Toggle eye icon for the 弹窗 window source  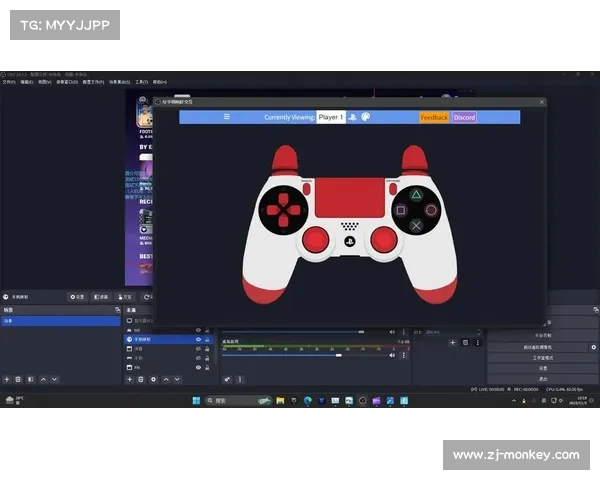pyautogui.click(x=198, y=349)
